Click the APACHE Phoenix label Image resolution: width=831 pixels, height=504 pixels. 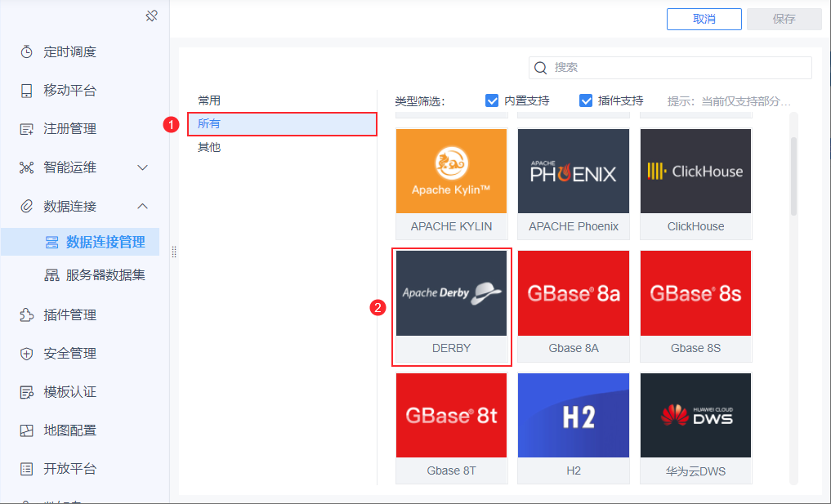click(574, 226)
